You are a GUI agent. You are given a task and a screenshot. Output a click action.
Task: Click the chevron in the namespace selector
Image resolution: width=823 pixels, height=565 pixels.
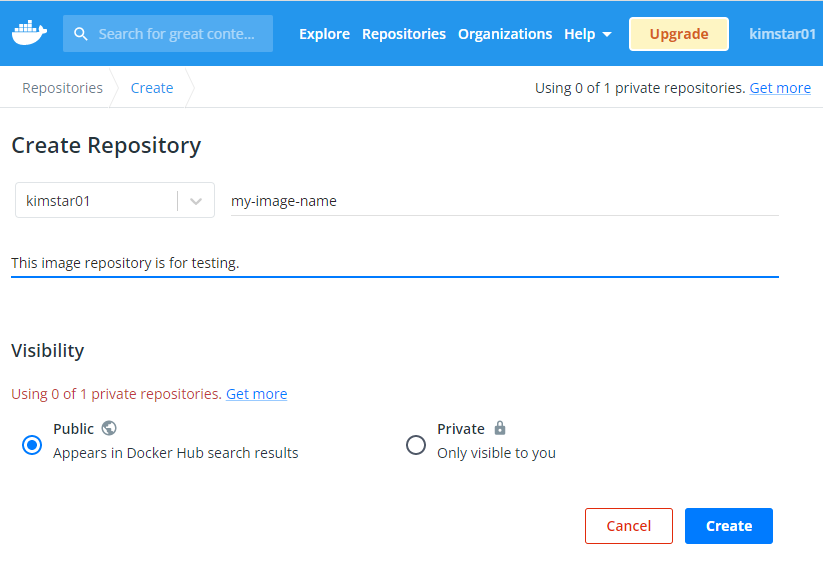(196, 201)
